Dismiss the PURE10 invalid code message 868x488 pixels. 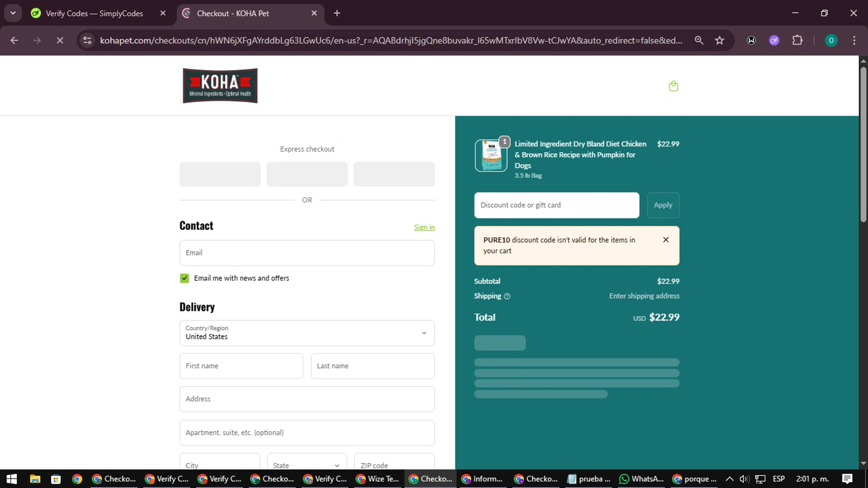click(666, 240)
